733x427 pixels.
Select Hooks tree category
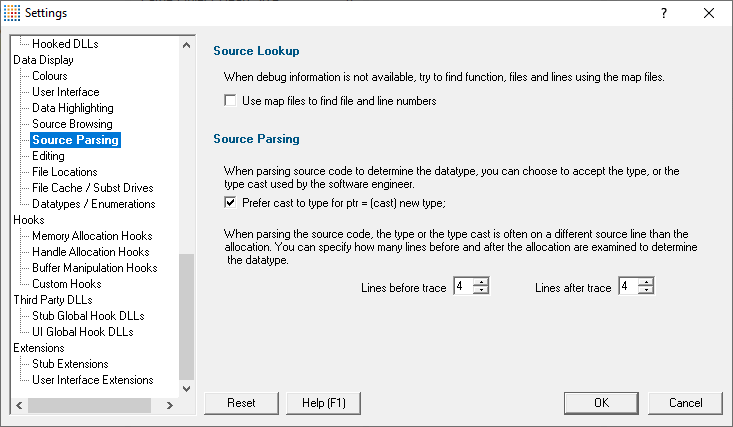29,220
